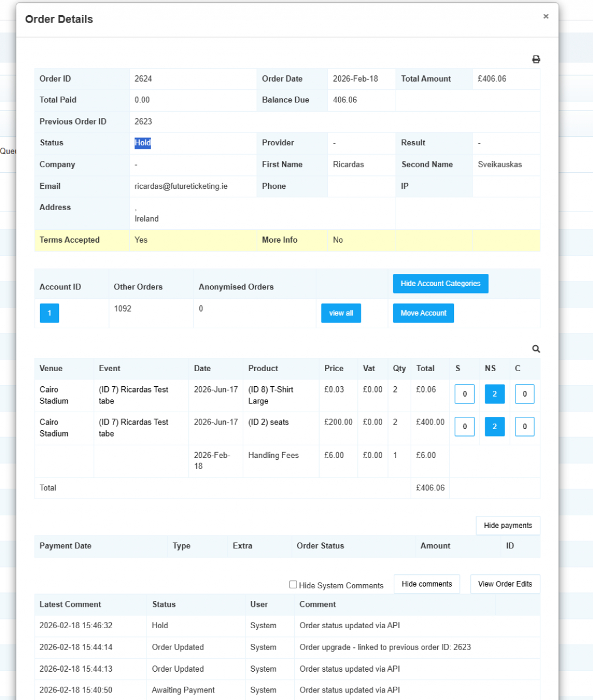
Task: Click Total Amount value £406.06 in header
Action: [492, 79]
